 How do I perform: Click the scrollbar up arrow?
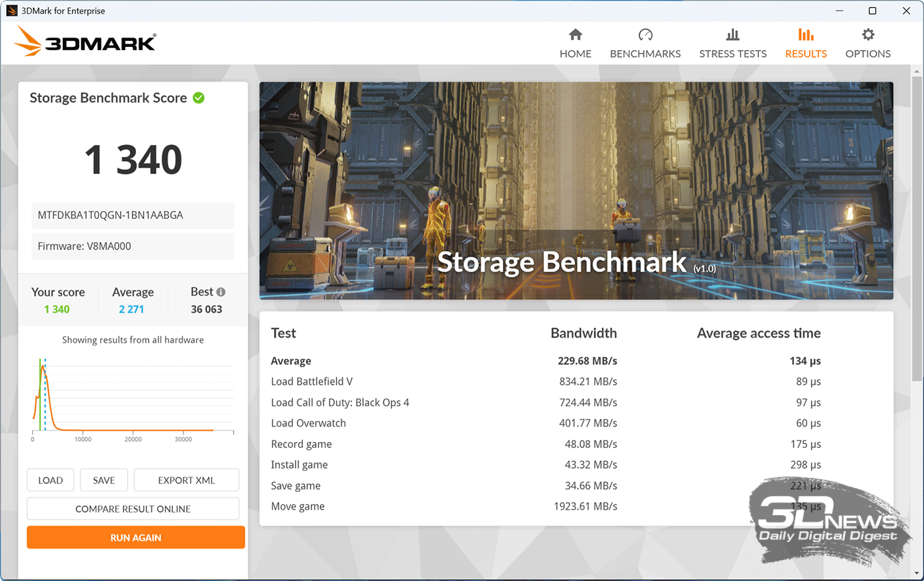pyautogui.click(x=917, y=71)
